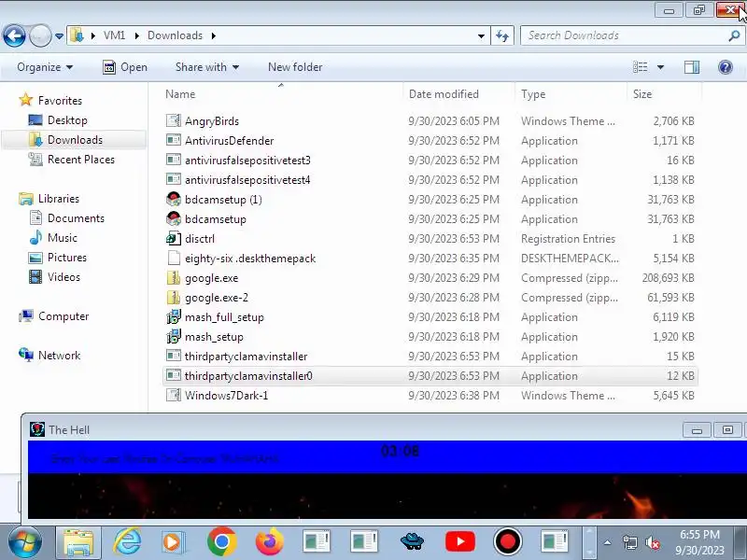Select the mash_full_setup installer icon
The width and height of the screenshot is (747, 560).
[x=174, y=316]
